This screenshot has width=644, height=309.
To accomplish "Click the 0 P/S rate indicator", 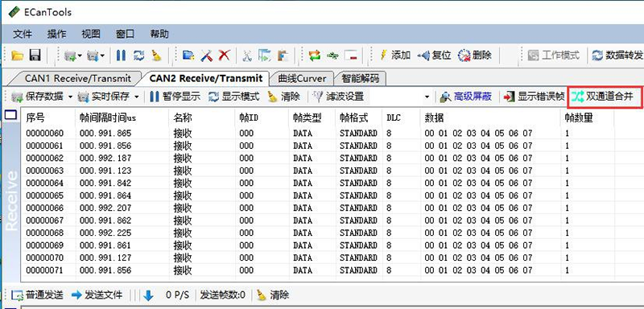I will point(177,295).
